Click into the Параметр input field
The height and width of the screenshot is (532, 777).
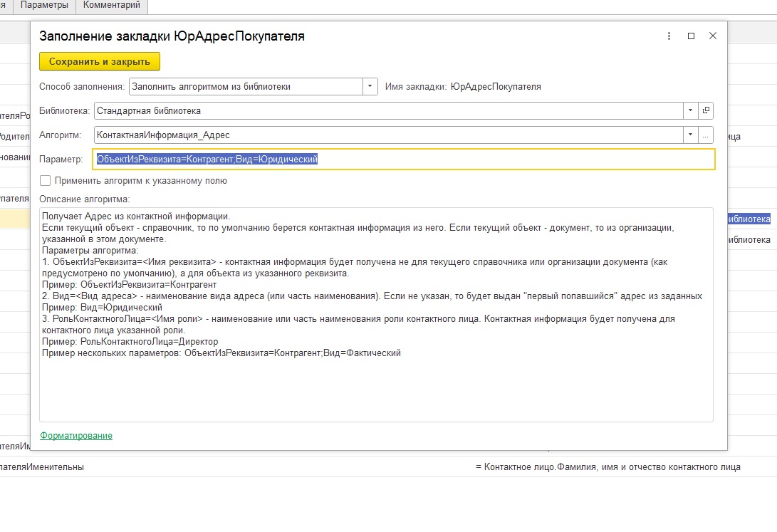pyautogui.click(x=403, y=159)
